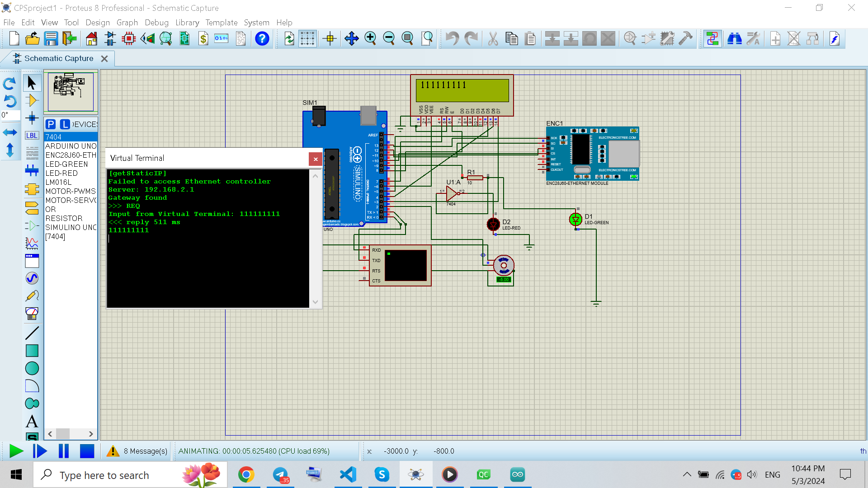This screenshot has height=488, width=868.
Task: Click the Save Project icon
Action: coord(51,39)
